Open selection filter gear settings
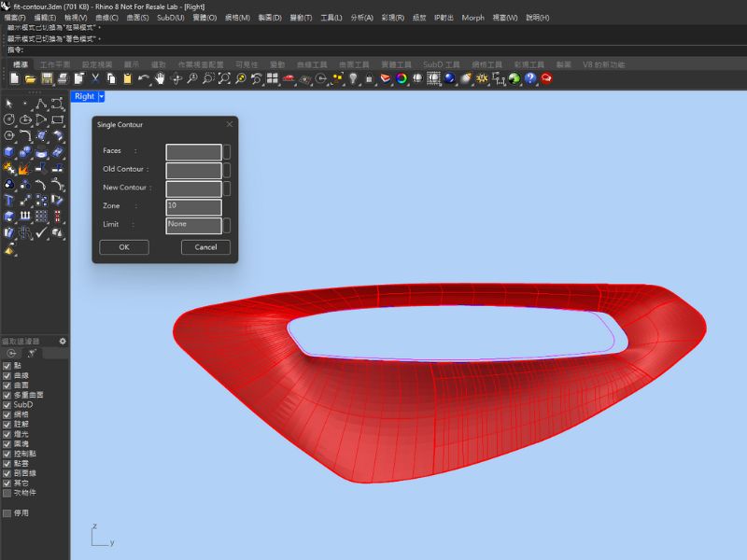Image resolution: width=747 pixels, height=560 pixels. 63,342
